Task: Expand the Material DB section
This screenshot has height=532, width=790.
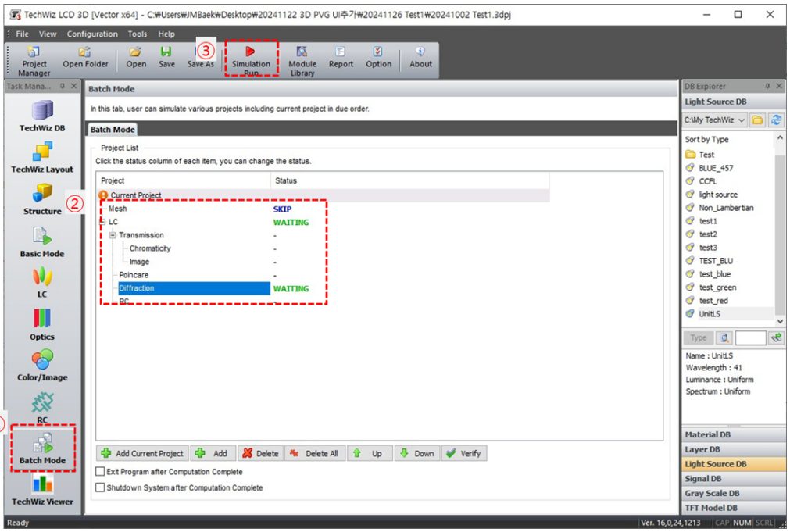Action: (733, 434)
